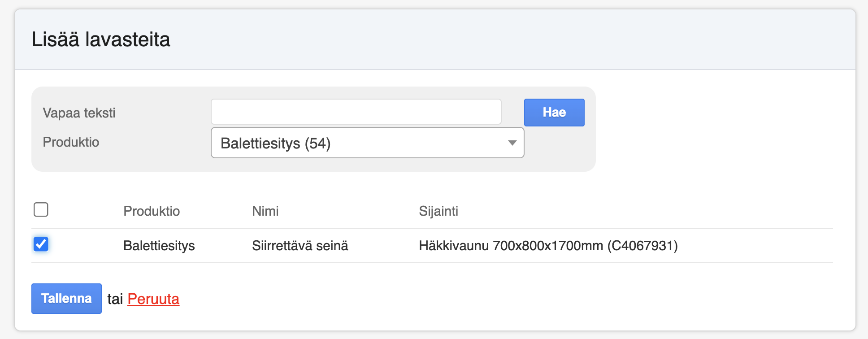This screenshot has height=339, width=868.
Task: Click the Lisää lavasteita dialog title
Action: (101, 39)
